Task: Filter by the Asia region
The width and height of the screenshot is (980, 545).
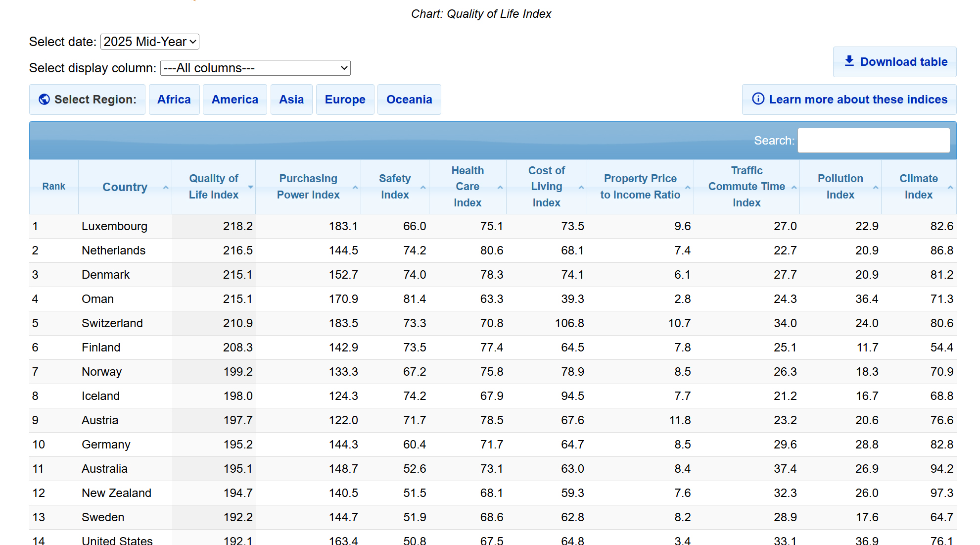Action: click(291, 99)
